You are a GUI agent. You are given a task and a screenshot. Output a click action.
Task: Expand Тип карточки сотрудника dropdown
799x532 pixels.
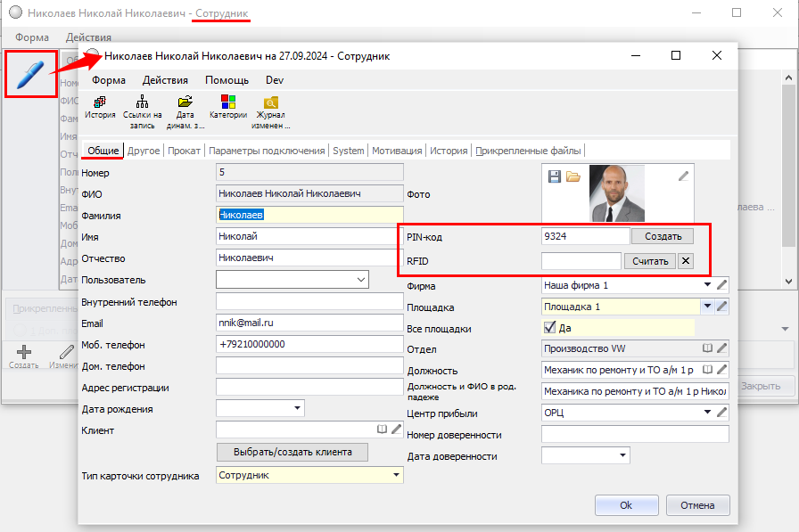pos(395,476)
